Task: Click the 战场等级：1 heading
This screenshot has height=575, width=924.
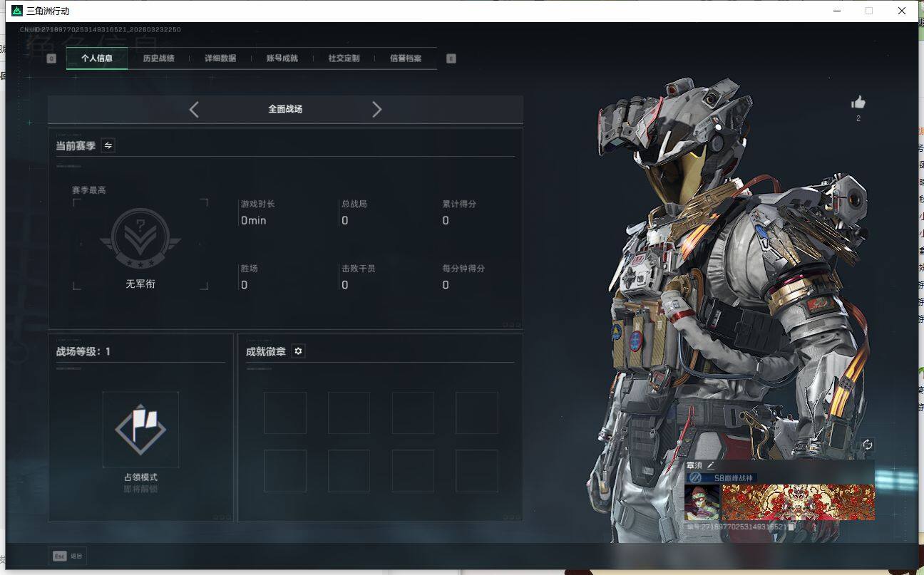Action: tap(83, 351)
